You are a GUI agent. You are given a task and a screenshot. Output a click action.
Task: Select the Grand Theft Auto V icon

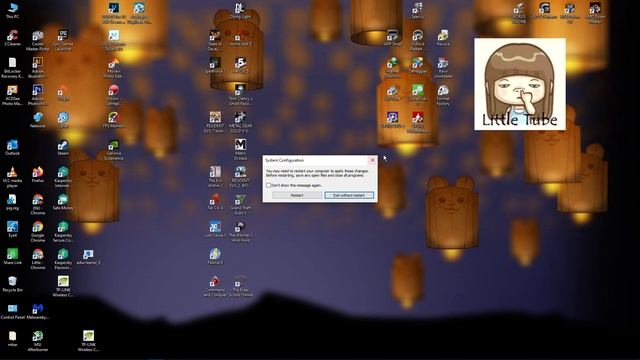(240, 204)
